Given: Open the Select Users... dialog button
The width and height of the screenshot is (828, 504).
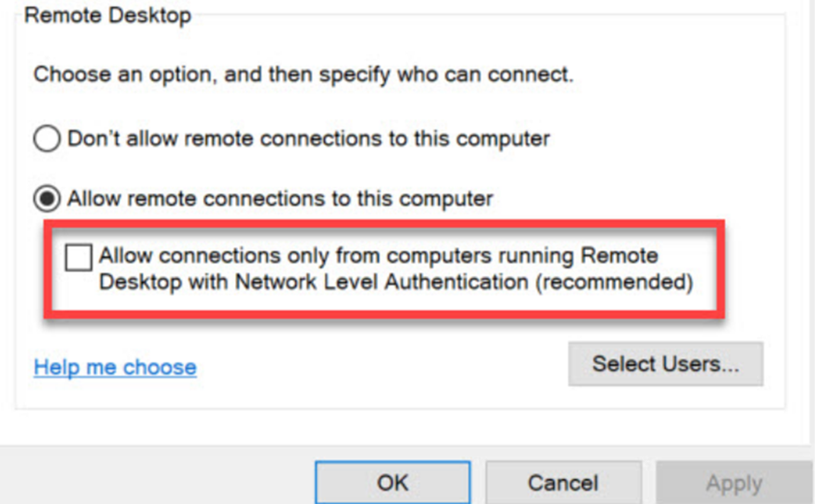Looking at the screenshot, I should pos(665,363).
